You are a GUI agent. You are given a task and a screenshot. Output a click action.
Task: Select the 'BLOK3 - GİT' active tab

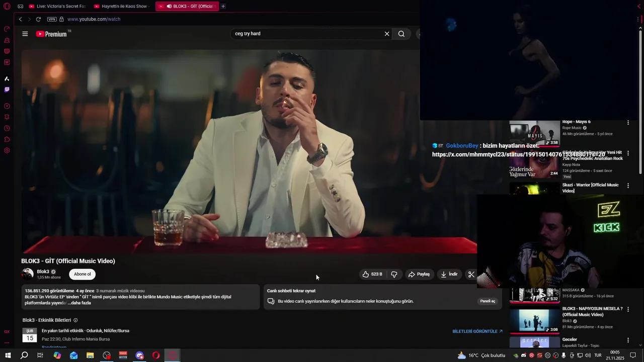click(187, 7)
